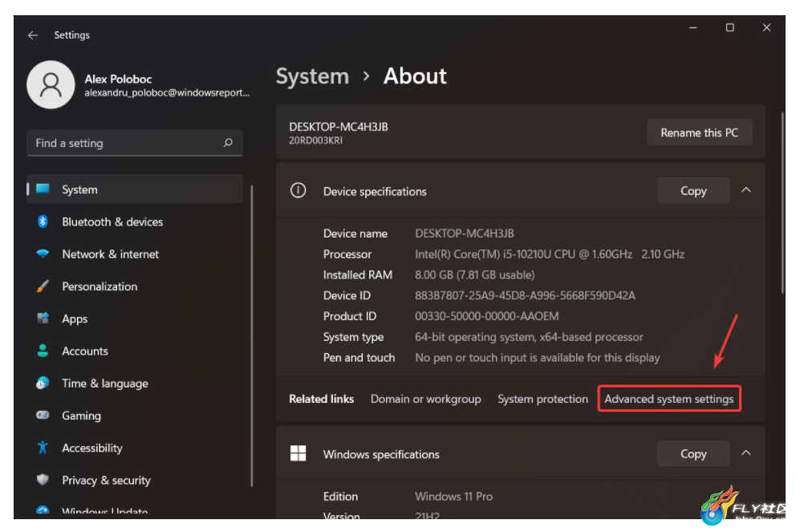Open Bluetooth & devices settings
This screenshot has width=800, height=532.
click(135, 221)
